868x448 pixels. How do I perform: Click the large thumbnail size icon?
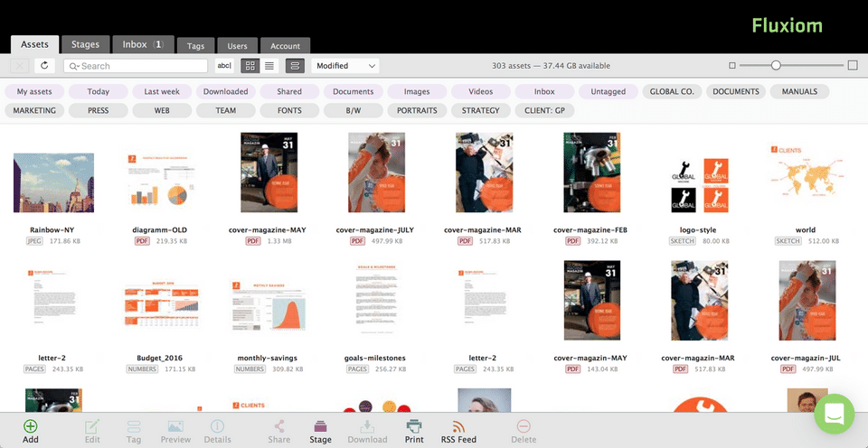[853, 66]
